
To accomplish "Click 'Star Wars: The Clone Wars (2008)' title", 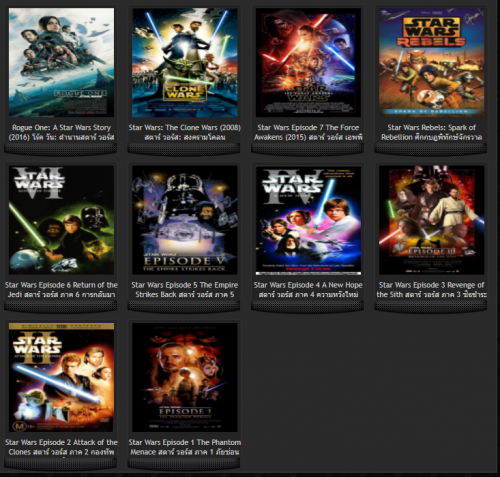I will click(x=185, y=132).
